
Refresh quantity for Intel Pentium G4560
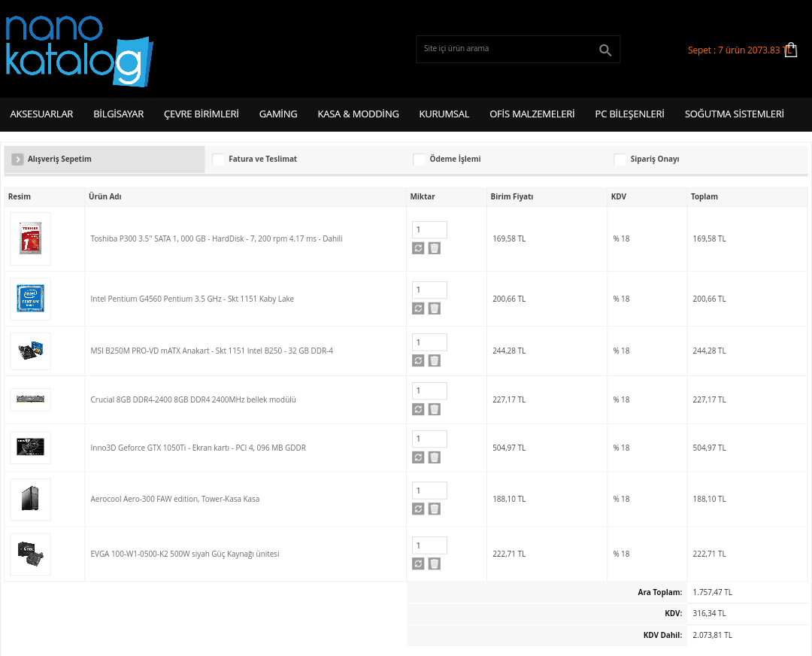coord(418,308)
